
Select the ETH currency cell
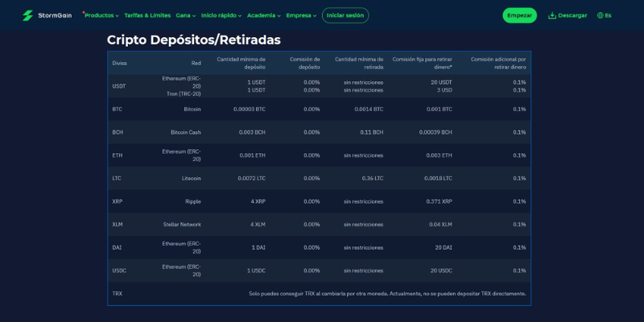[x=117, y=155]
